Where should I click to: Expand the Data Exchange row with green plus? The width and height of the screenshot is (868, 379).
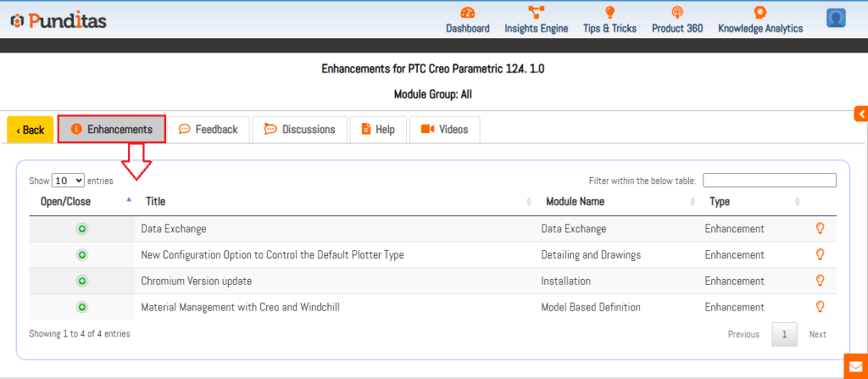click(x=82, y=229)
